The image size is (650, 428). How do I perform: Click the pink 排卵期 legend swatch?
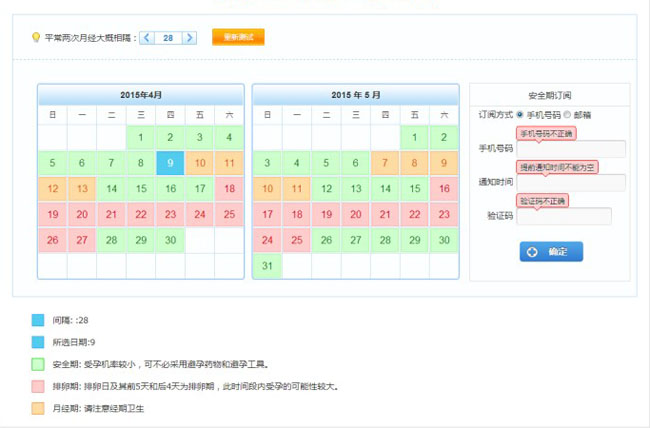(38, 387)
